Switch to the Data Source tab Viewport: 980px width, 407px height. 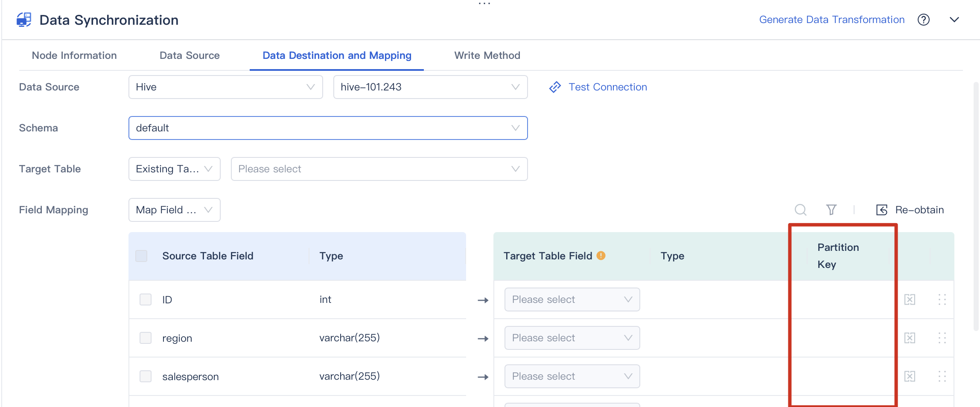[190, 55]
